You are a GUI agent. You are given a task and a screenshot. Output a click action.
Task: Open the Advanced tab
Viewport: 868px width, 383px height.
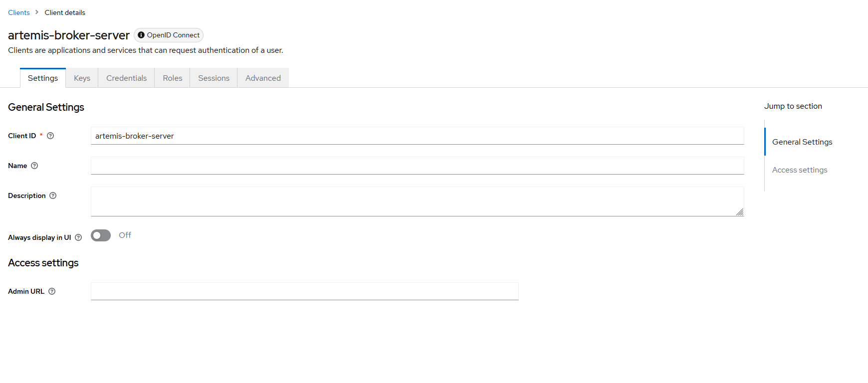click(x=263, y=78)
